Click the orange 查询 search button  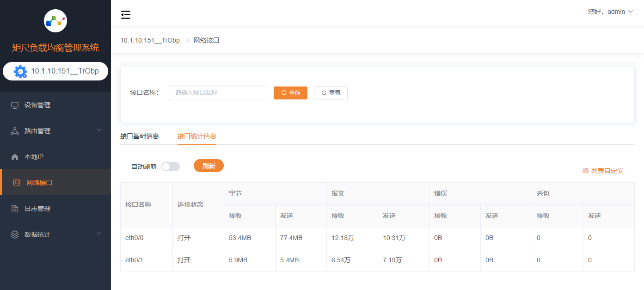(x=290, y=93)
